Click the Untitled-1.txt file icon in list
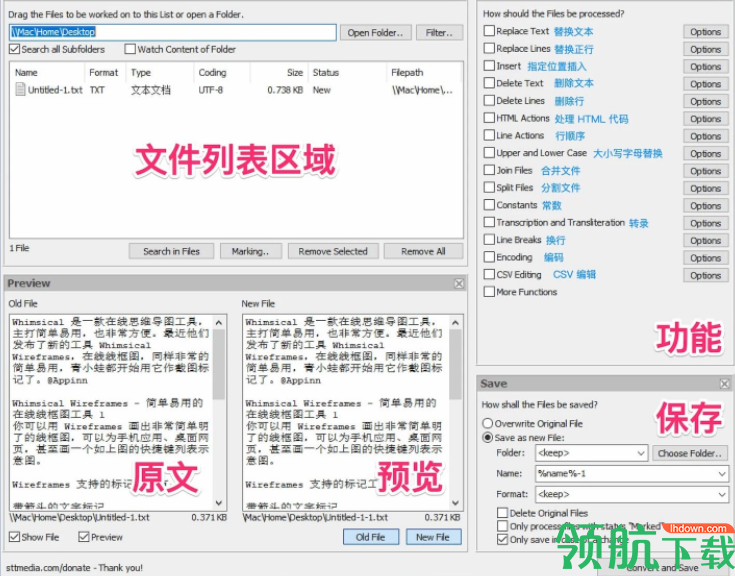The width and height of the screenshot is (735, 576). [x=20, y=90]
